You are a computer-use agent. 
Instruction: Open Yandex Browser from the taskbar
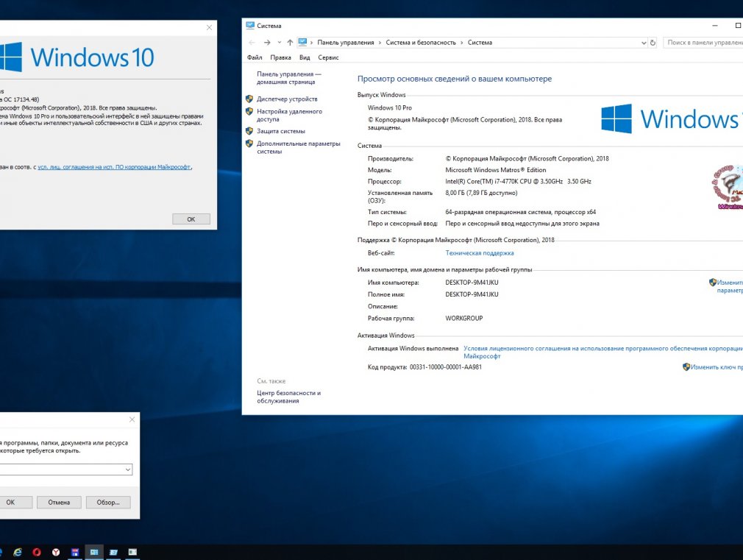pos(56,552)
